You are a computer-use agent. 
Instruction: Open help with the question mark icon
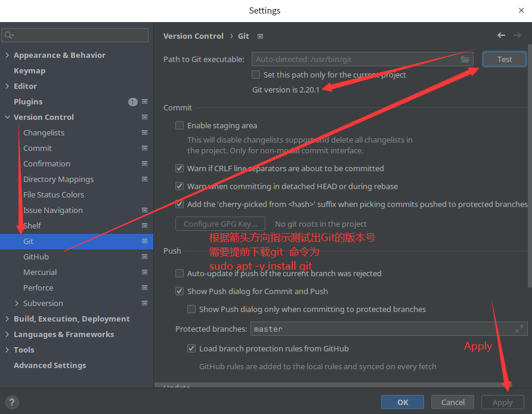point(12,403)
